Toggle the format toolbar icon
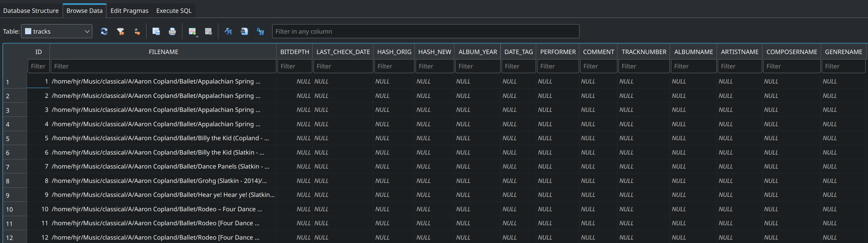Screen dimensions: 868x243 [x=228, y=31]
